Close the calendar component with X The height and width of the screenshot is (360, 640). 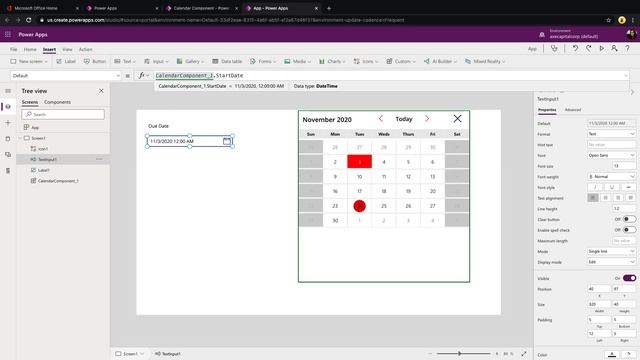[x=458, y=119]
